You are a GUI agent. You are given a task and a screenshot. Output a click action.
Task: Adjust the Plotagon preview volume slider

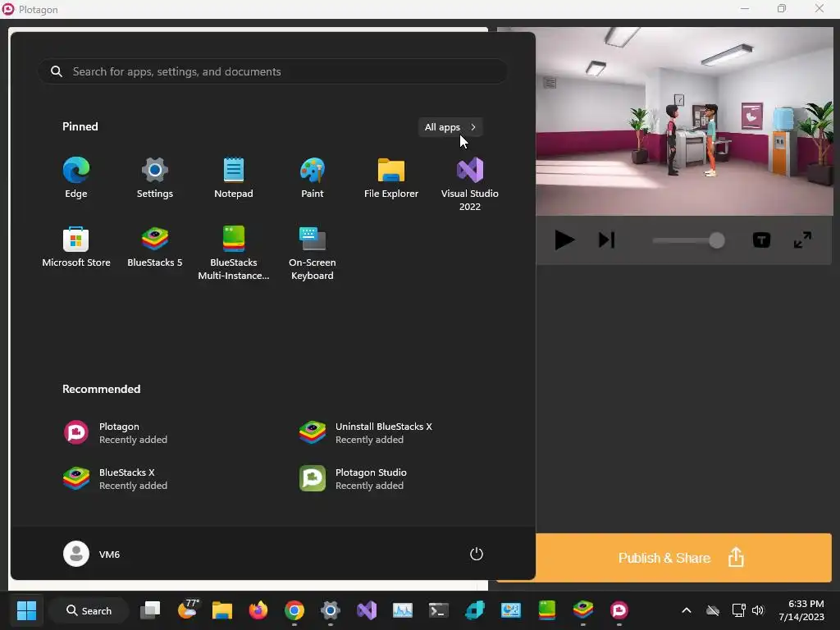click(688, 240)
